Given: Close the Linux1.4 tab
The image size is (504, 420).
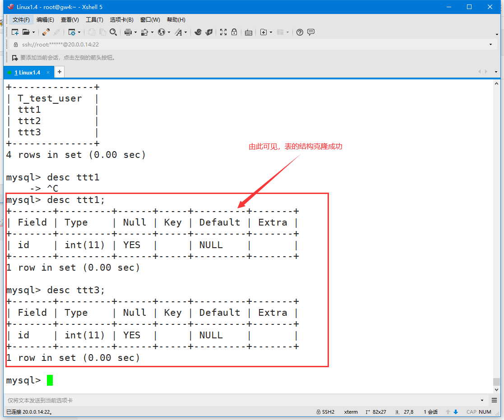Looking at the screenshot, I should (x=48, y=73).
